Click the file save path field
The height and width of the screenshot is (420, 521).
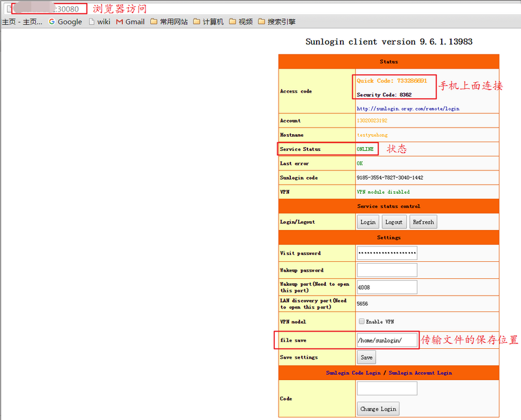tap(387, 340)
